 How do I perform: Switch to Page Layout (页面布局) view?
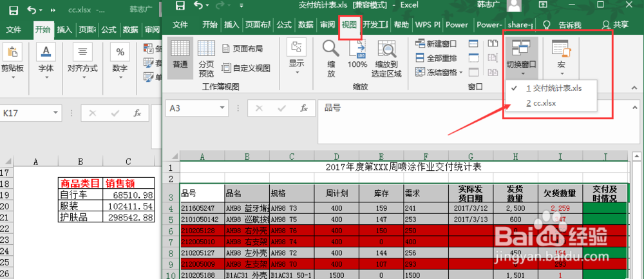(242, 49)
